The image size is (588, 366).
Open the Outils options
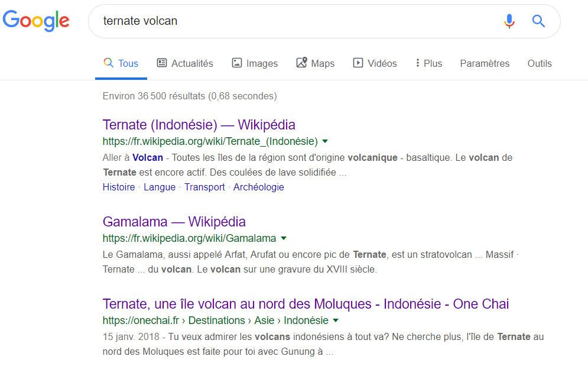coord(540,63)
